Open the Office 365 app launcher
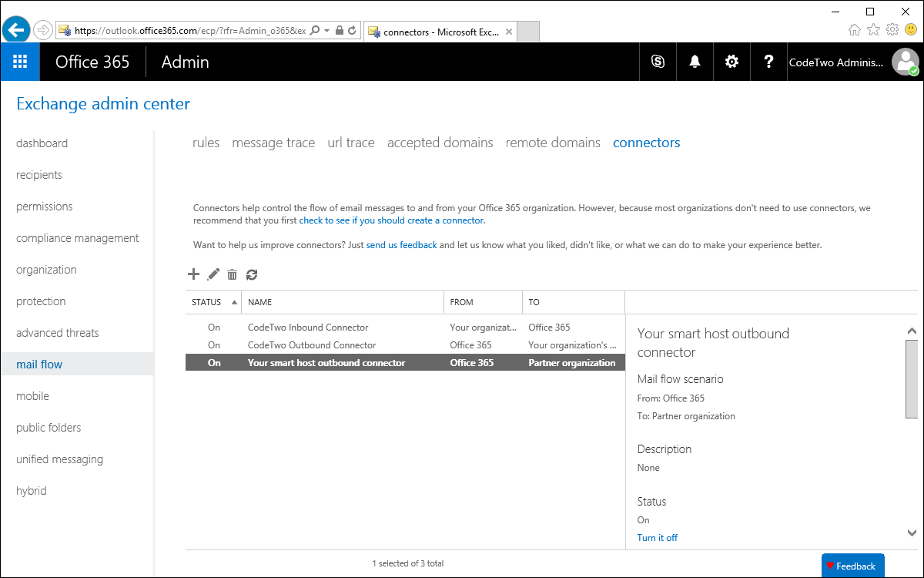Image resolution: width=924 pixels, height=578 pixels. click(x=20, y=62)
